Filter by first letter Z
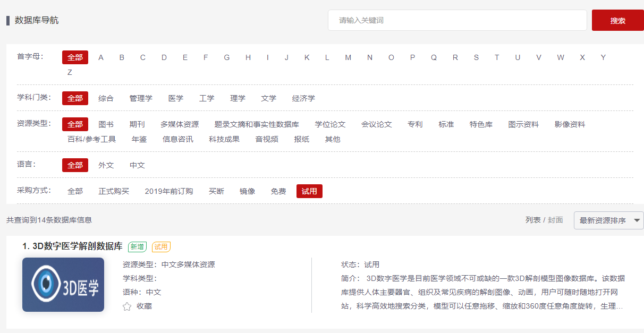644x333 pixels. 70,72
